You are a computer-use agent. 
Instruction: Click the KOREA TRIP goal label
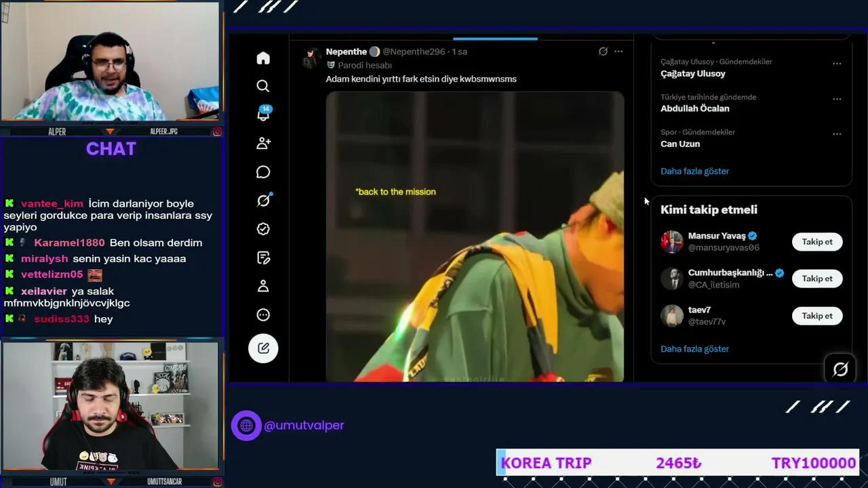pos(546,463)
